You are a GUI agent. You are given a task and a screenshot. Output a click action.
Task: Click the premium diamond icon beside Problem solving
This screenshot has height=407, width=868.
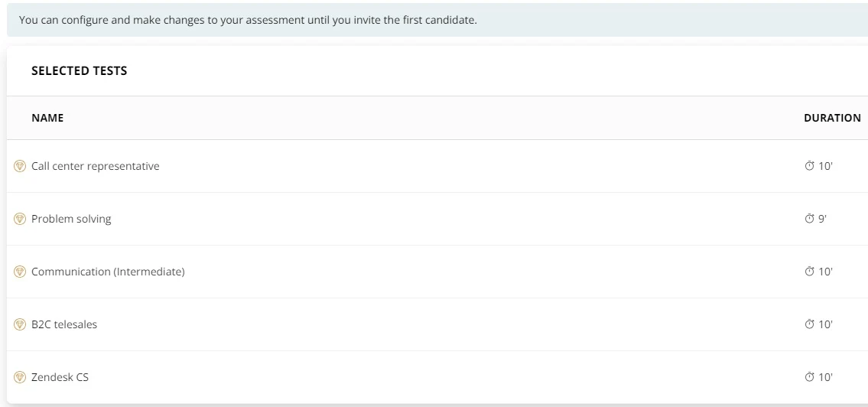pyautogui.click(x=19, y=219)
